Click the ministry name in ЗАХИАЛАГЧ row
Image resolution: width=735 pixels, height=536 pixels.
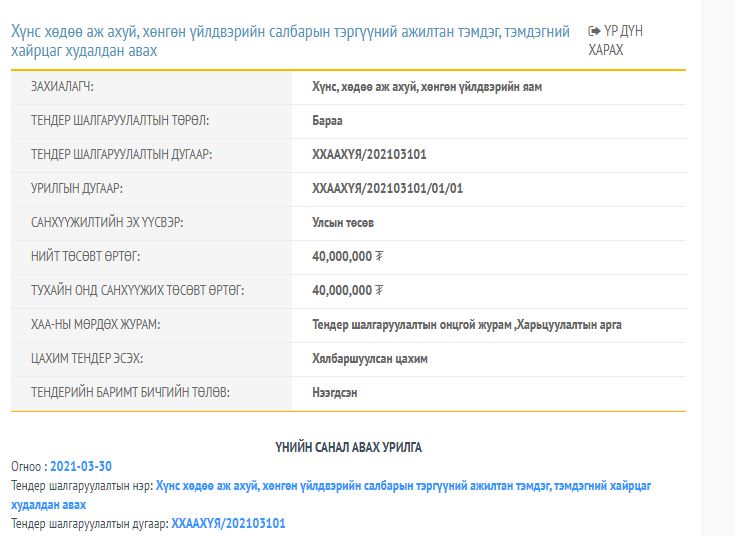pos(427,87)
